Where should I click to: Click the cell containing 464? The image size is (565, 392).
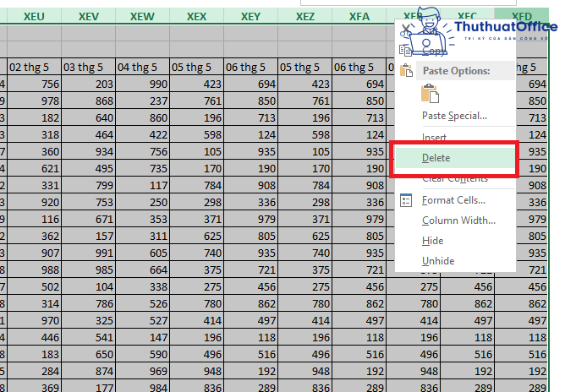(x=89, y=134)
